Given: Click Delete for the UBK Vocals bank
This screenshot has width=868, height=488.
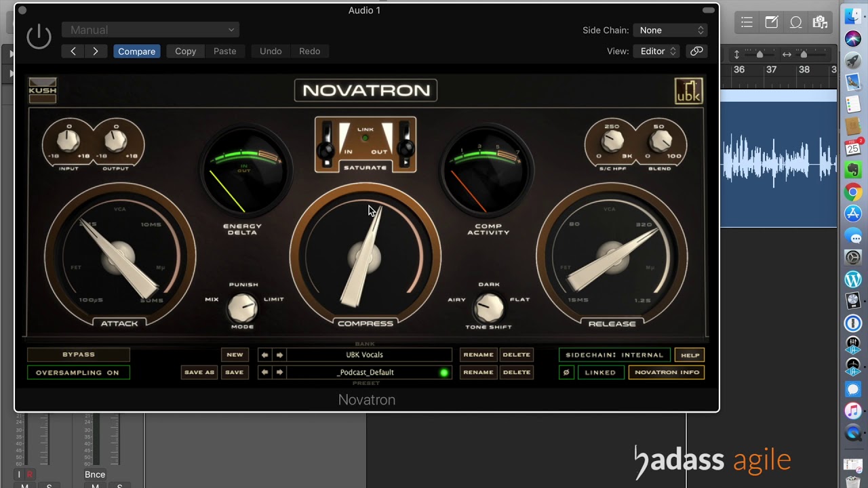Looking at the screenshot, I should [x=517, y=354].
